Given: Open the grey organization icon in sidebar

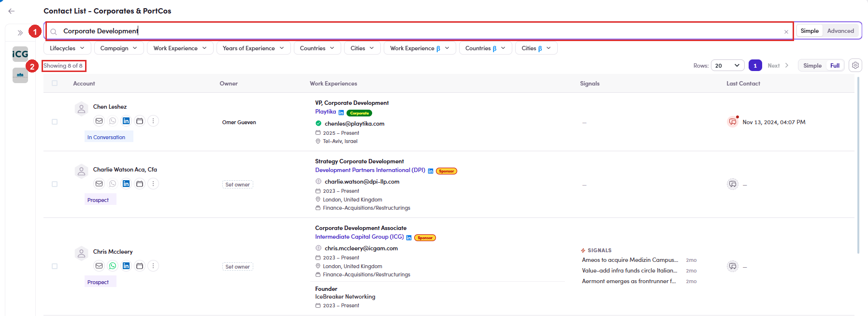Looking at the screenshot, I should [x=20, y=75].
